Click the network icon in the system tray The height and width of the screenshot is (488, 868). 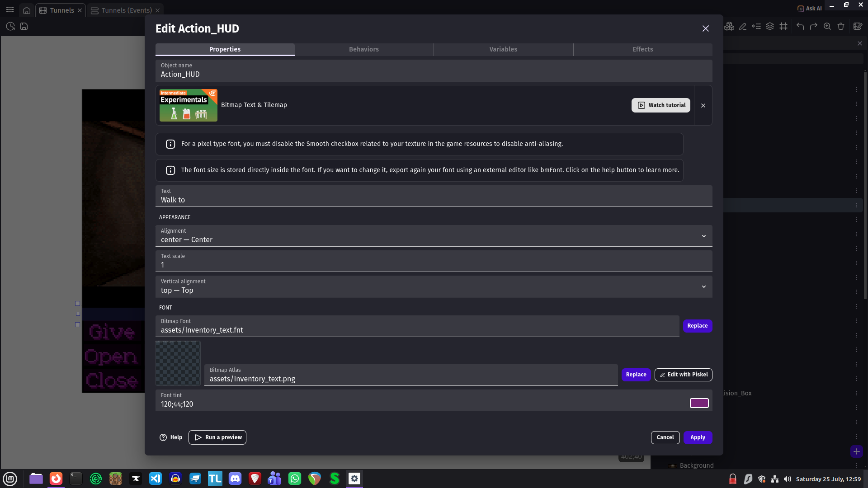tap(775, 479)
